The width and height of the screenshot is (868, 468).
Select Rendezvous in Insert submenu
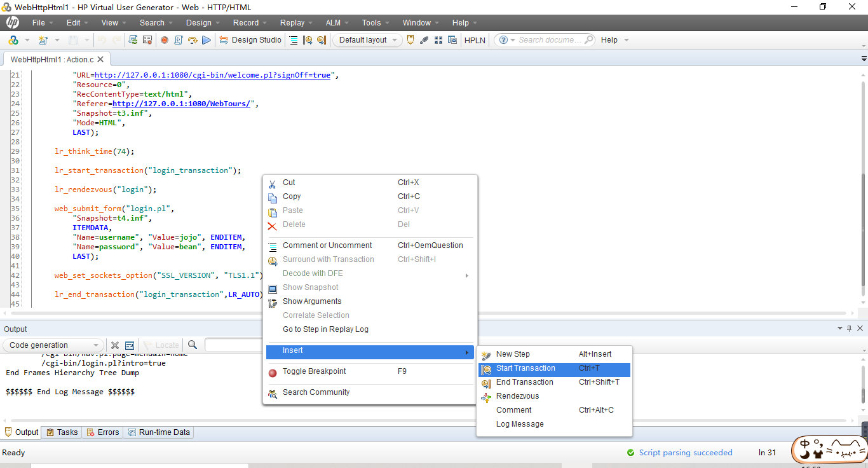[554, 396]
